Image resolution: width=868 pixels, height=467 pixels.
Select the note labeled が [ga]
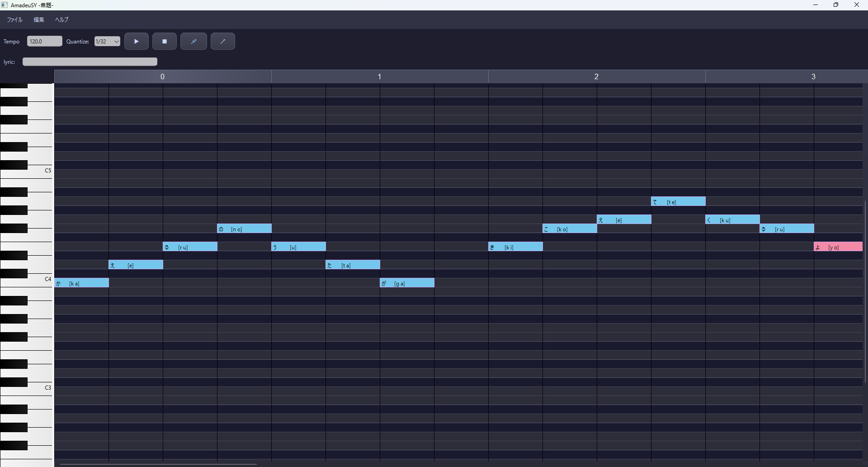pyautogui.click(x=406, y=283)
